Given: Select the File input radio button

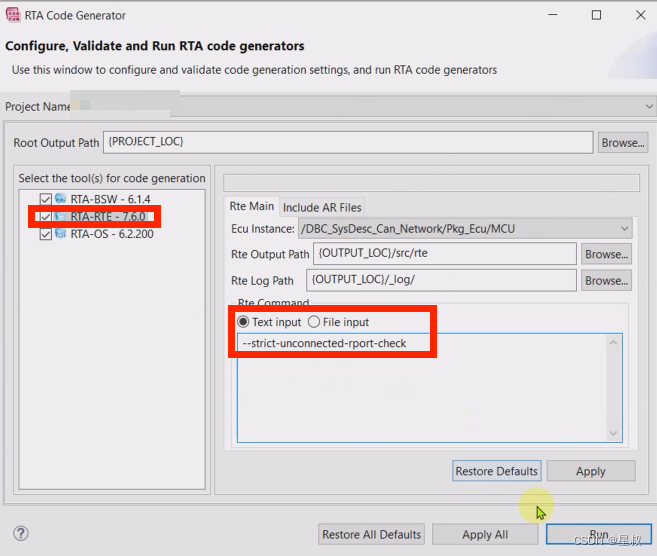Looking at the screenshot, I should tap(314, 322).
